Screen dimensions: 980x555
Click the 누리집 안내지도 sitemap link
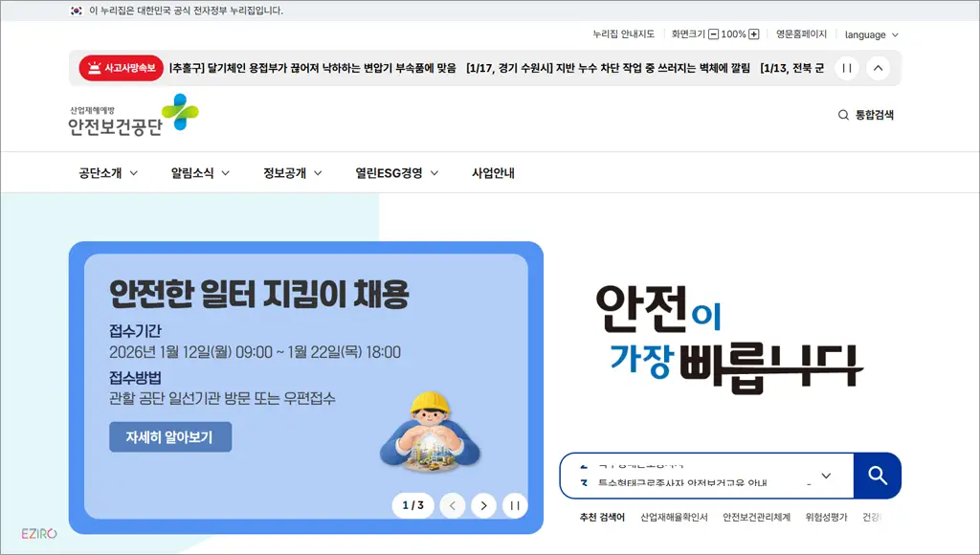[x=623, y=34]
